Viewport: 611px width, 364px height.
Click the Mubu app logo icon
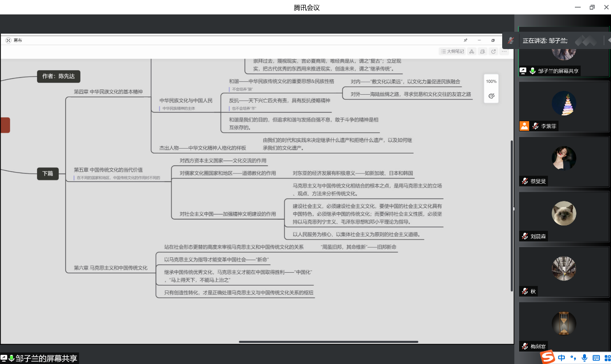click(8, 40)
